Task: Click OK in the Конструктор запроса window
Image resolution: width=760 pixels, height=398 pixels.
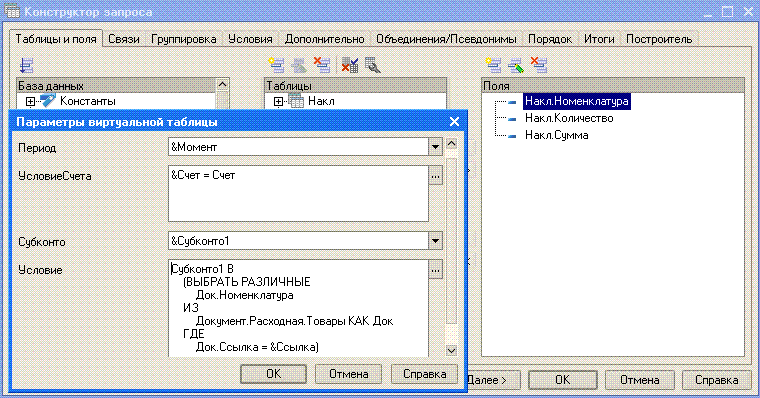Action: (562, 380)
